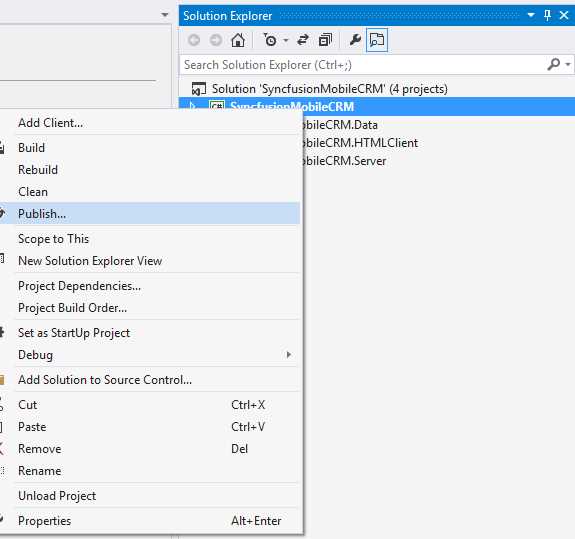Screen dimensions: 575x539
Task: Open Project Dependencies... dialog
Action: [150, 286]
